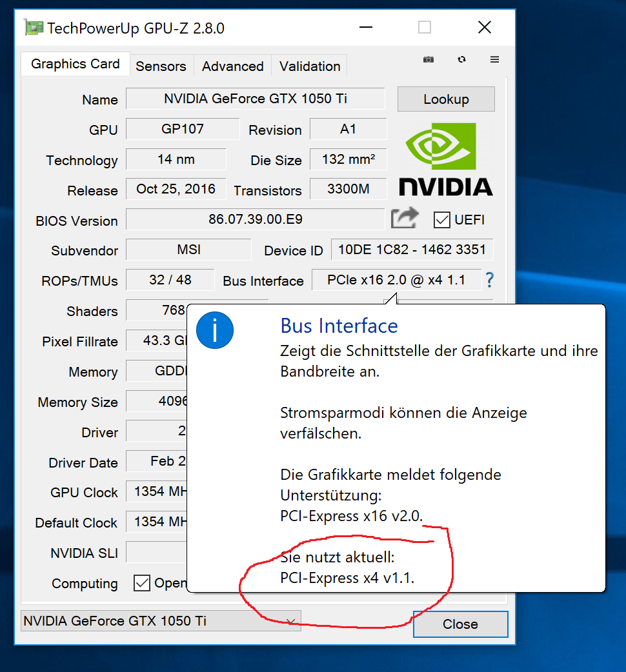The image size is (626, 672).
Task: Switch to the Validation tab
Action: click(310, 66)
